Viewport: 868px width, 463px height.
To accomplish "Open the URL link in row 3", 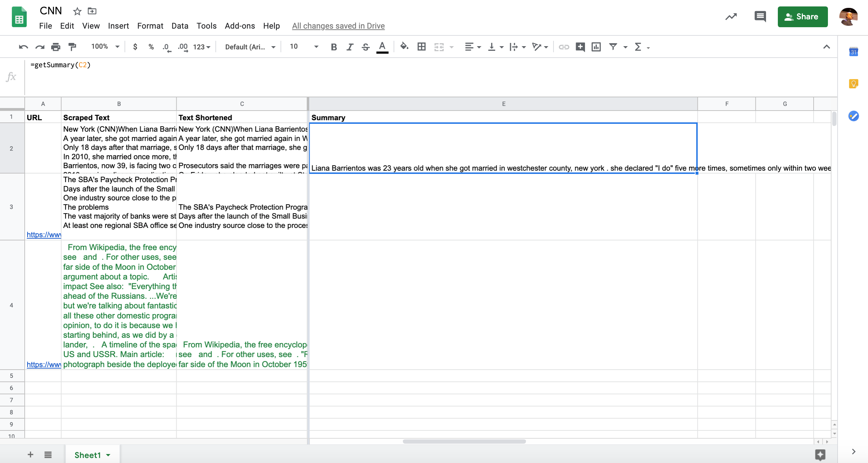I will [x=44, y=235].
